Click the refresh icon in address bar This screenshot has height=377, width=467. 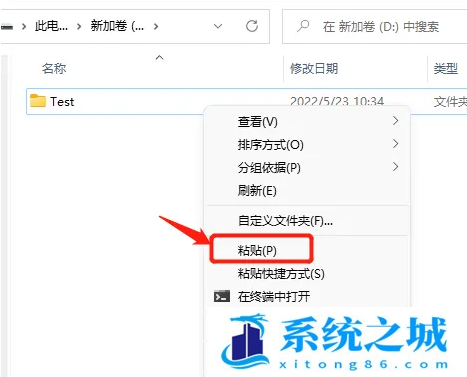click(252, 26)
